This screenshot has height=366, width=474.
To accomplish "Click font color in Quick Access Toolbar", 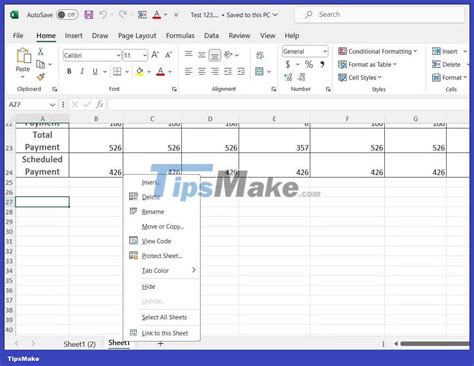I will coord(157,15).
